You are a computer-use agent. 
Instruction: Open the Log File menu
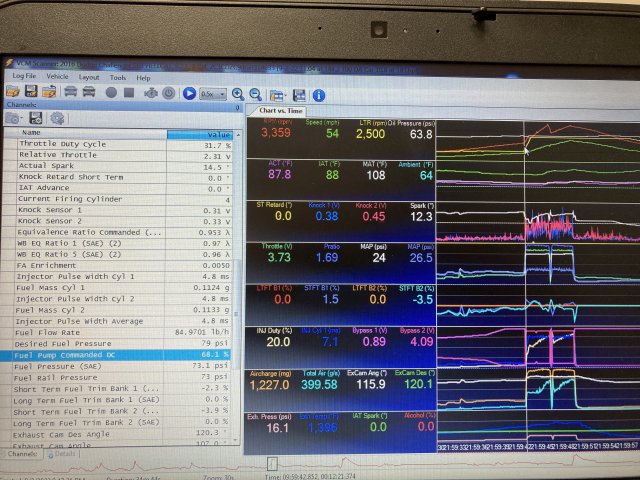coord(24,76)
